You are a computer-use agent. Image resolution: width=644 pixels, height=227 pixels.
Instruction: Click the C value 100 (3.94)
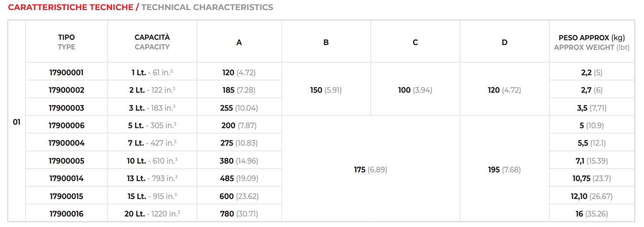[x=415, y=90]
